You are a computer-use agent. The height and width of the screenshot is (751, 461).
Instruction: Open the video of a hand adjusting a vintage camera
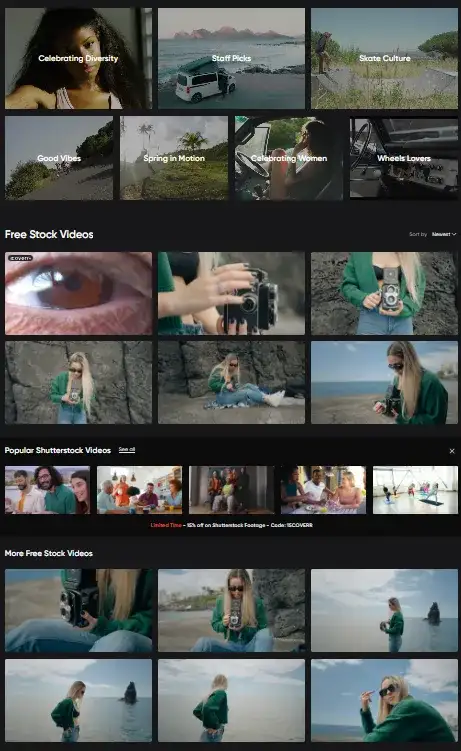point(231,294)
